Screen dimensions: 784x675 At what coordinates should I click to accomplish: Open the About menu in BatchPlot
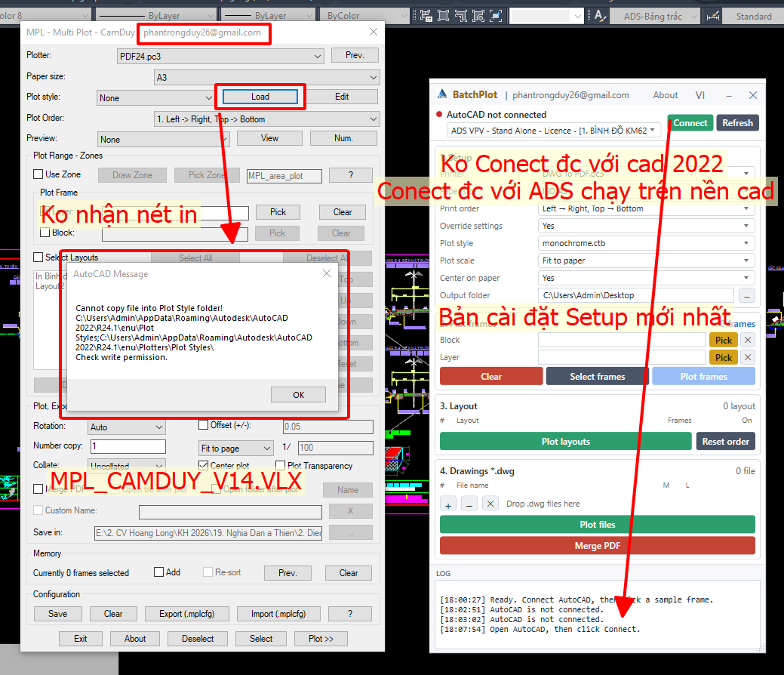tap(665, 95)
